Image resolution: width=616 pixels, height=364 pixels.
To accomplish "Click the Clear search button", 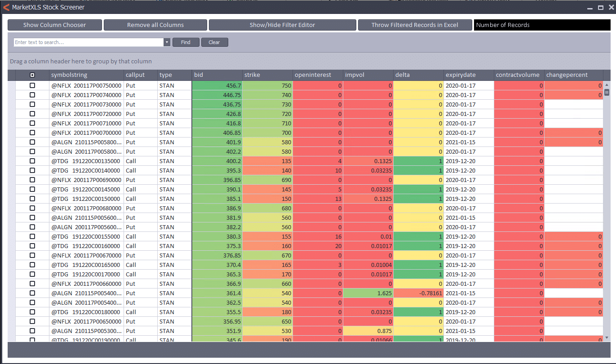I will [214, 42].
